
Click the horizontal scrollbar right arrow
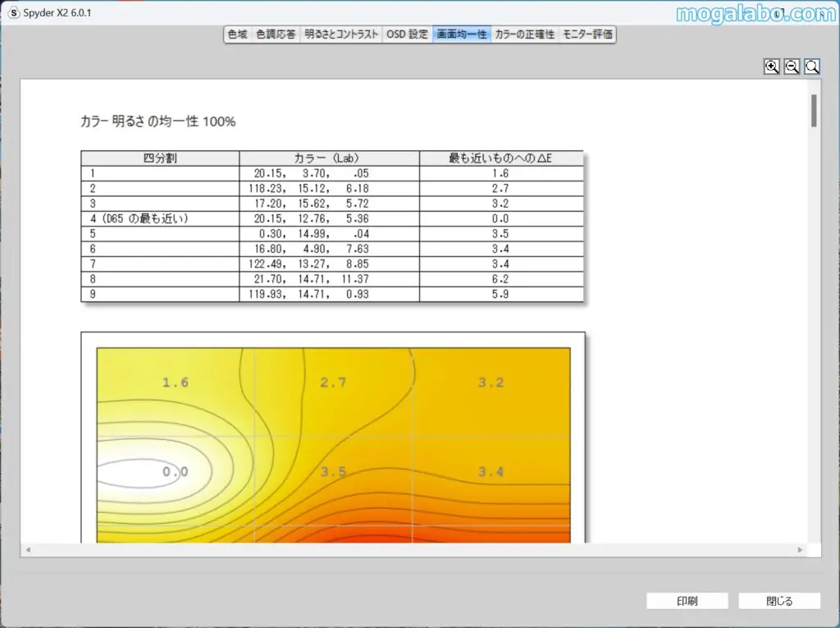click(x=801, y=549)
